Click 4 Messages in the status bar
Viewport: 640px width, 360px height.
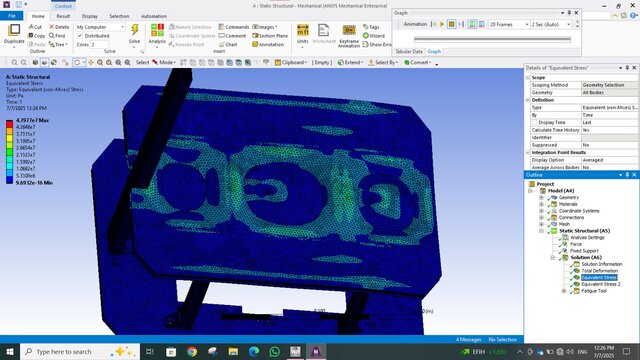469,340
